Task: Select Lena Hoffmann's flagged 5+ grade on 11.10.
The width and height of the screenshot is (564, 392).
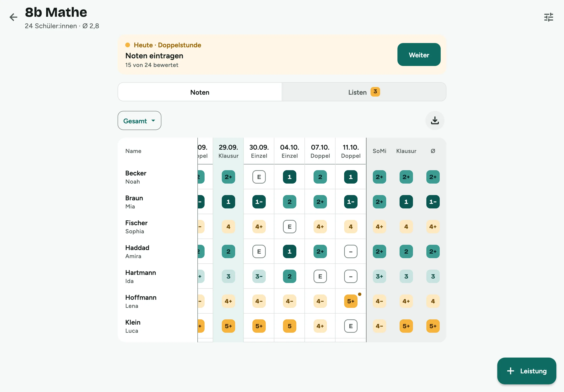Action: (351, 301)
